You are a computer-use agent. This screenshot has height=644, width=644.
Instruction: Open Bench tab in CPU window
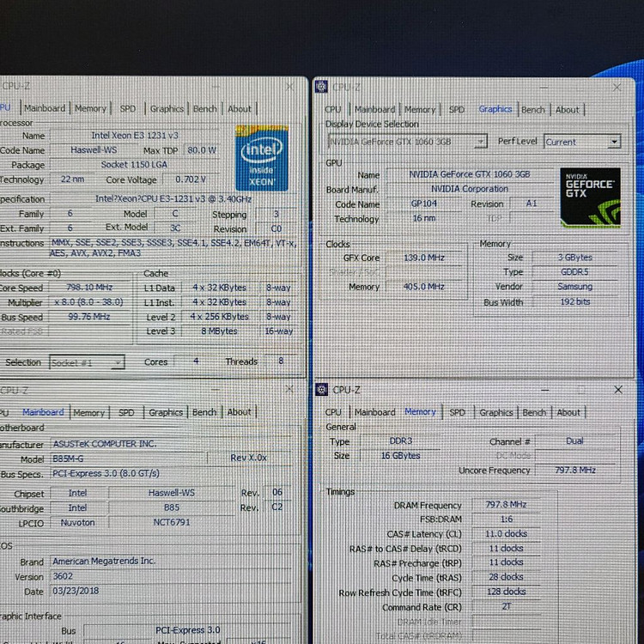204,108
